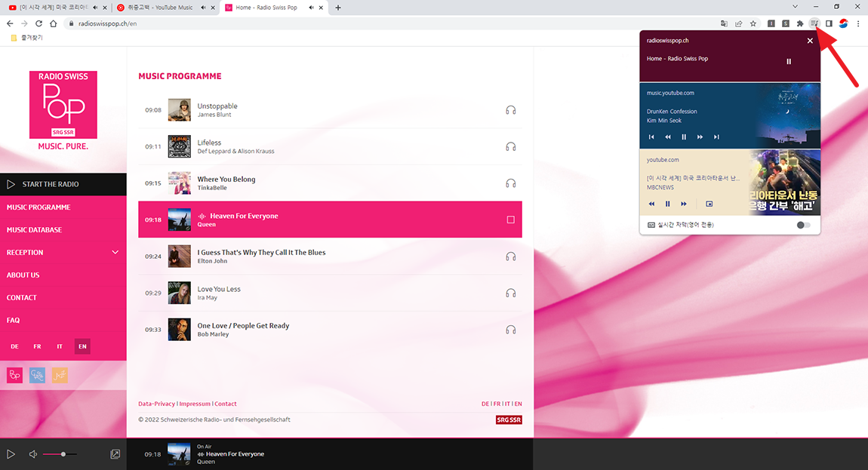Open the Contact footer link

(226, 404)
